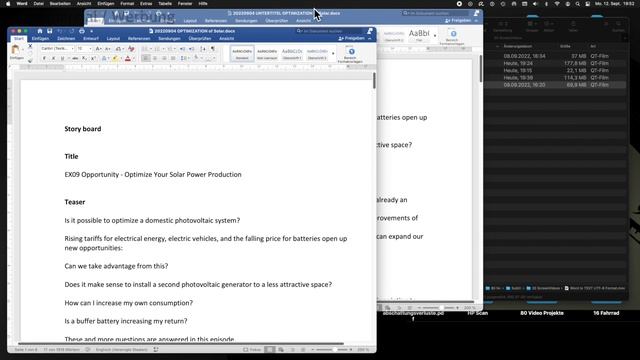Click the Freigeben share button
The height and width of the screenshot is (360, 640).
351,38
